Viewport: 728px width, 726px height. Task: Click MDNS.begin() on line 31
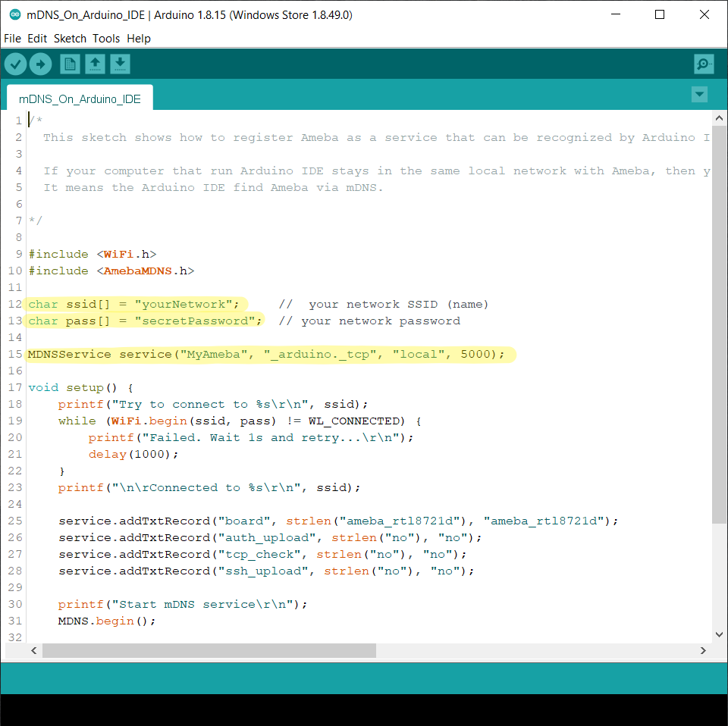103,621
